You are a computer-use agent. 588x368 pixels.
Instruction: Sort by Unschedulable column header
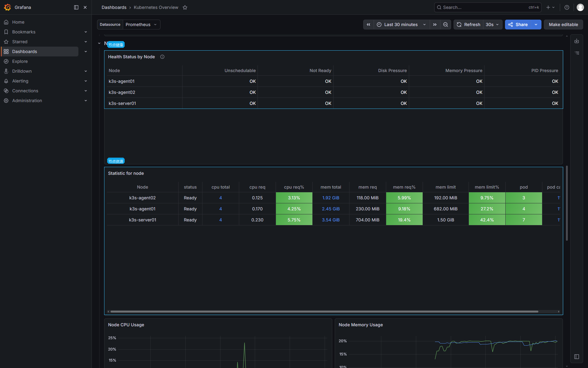point(240,71)
